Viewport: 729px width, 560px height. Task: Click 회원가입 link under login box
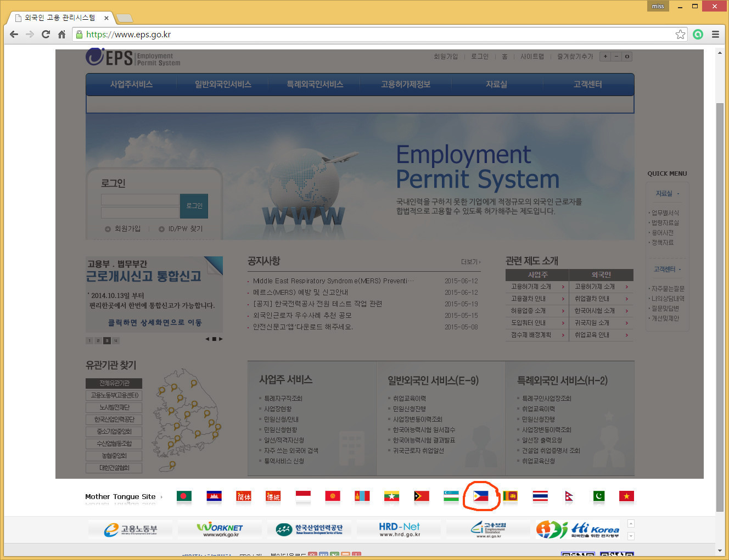(127, 228)
